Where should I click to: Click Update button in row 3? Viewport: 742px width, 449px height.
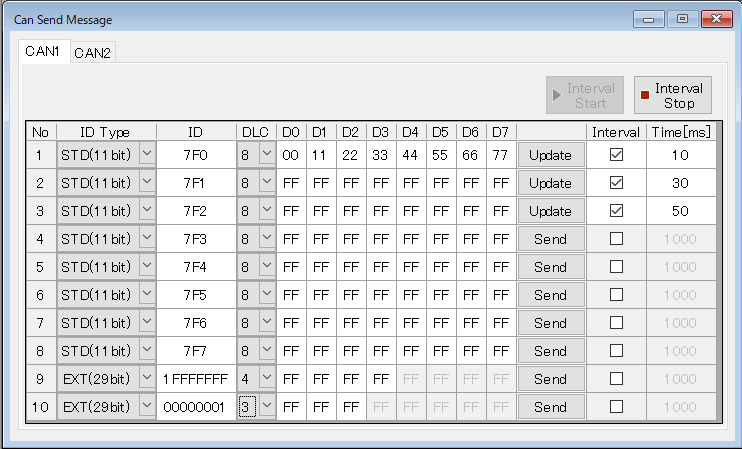[x=550, y=211]
